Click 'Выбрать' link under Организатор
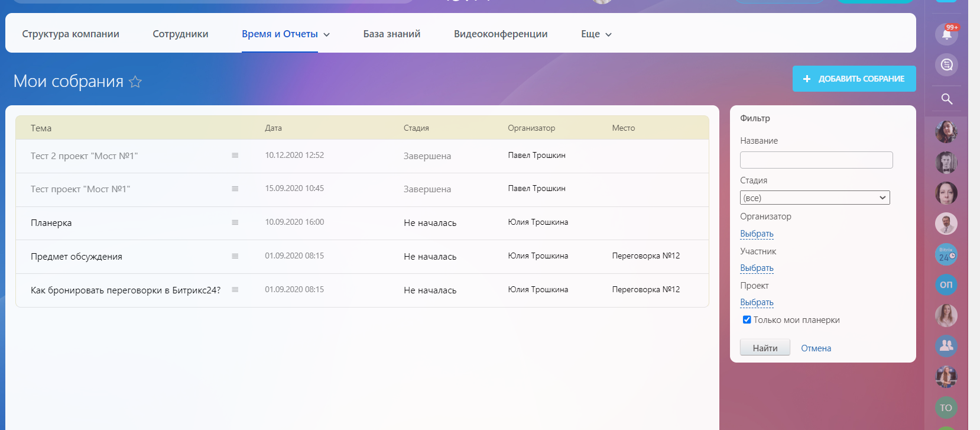The height and width of the screenshot is (430, 980). (x=757, y=234)
